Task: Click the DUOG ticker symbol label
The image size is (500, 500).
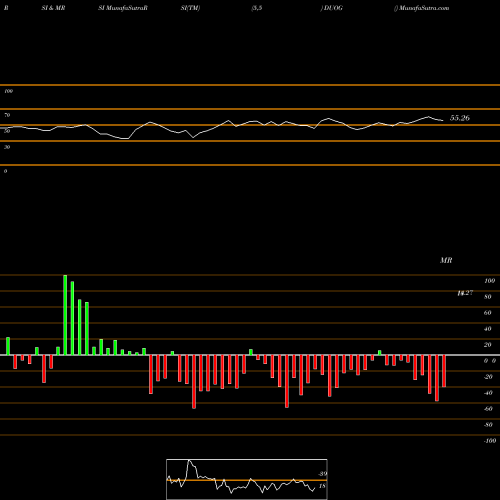Action: (333, 8)
